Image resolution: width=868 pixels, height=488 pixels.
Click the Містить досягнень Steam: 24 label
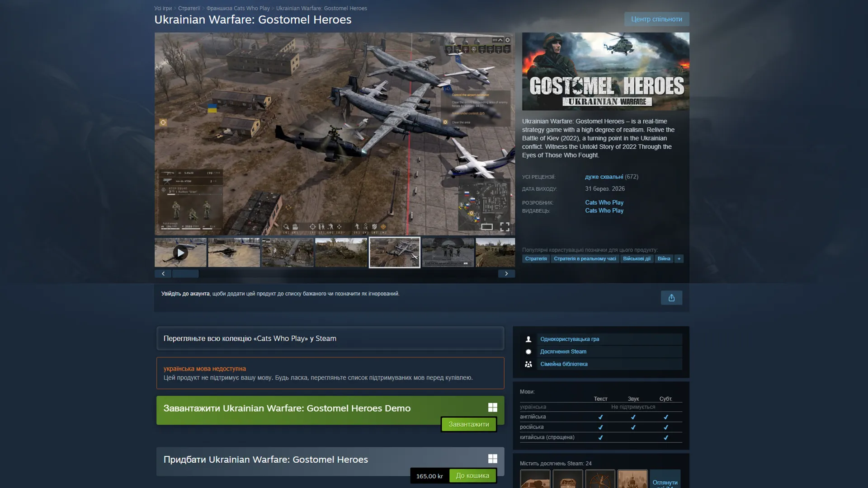point(556,464)
